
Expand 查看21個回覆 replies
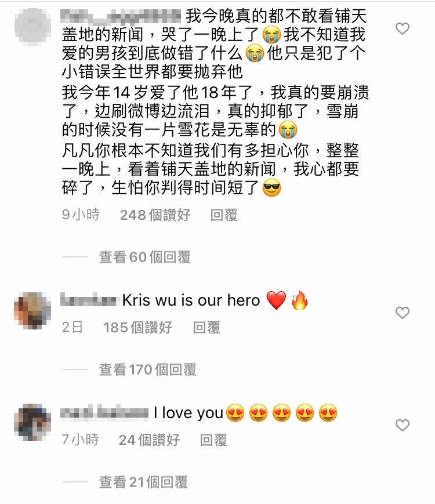pyautogui.click(x=143, y=482)
